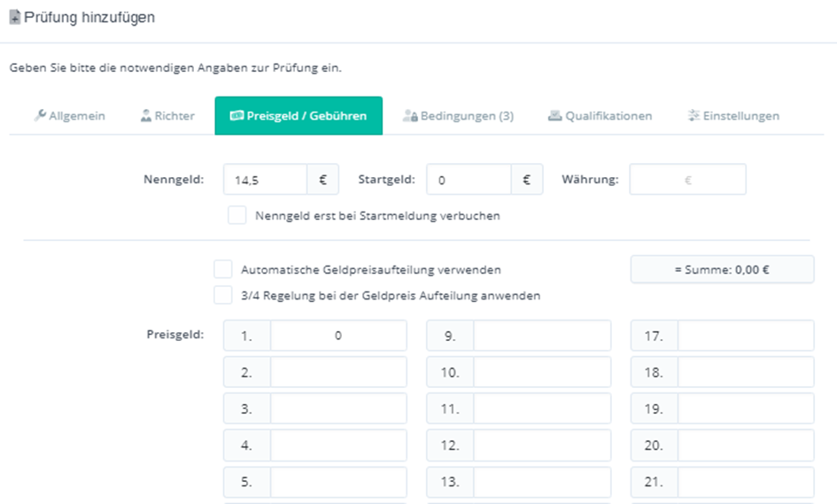This screenshot has height=504, width=837.
Task: Go to the Qualifikationen tab
Action: (x=600, y=116)
